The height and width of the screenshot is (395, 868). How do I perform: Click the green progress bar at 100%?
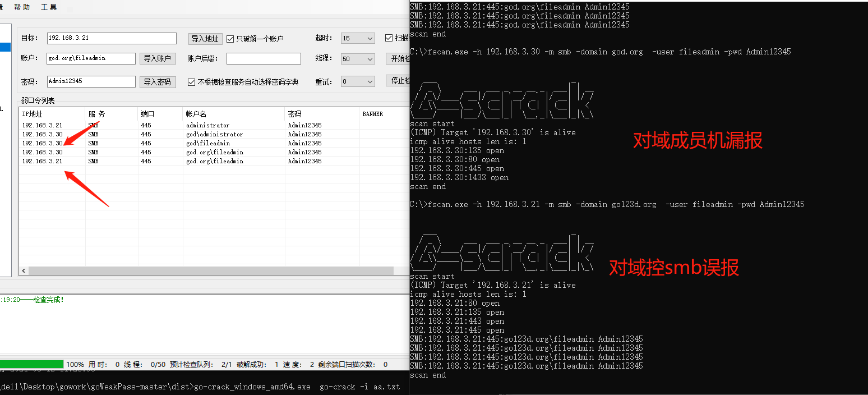32,364
